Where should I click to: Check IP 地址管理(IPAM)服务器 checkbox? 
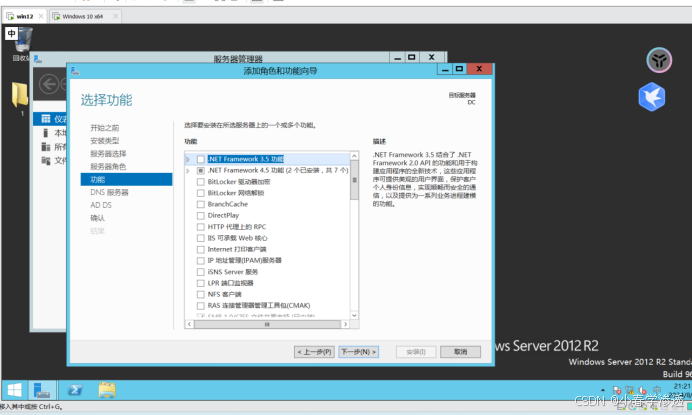pos(201,260)
